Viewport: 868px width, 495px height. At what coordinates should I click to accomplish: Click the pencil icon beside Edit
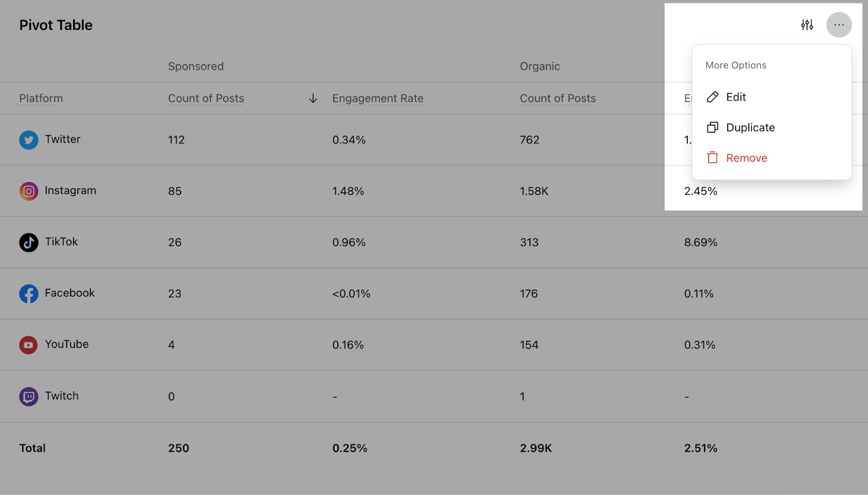click(x=713, y=97)
